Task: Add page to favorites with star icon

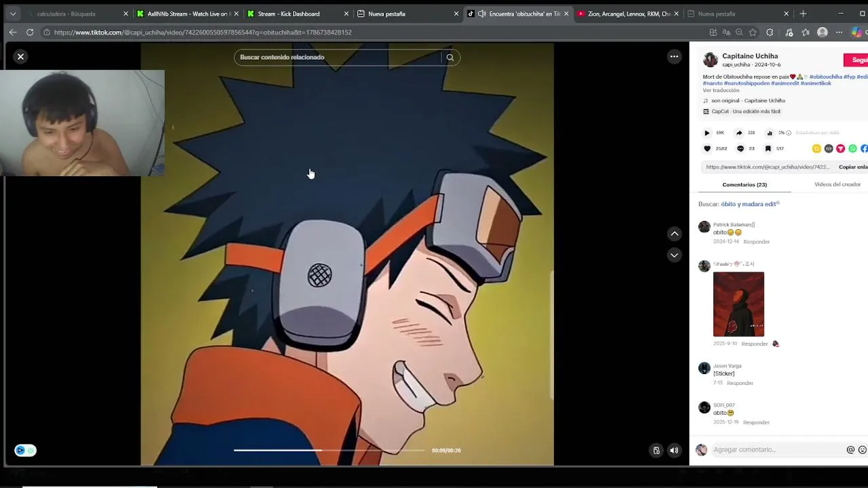Action: pyautogui.click(x=753, y=32)
